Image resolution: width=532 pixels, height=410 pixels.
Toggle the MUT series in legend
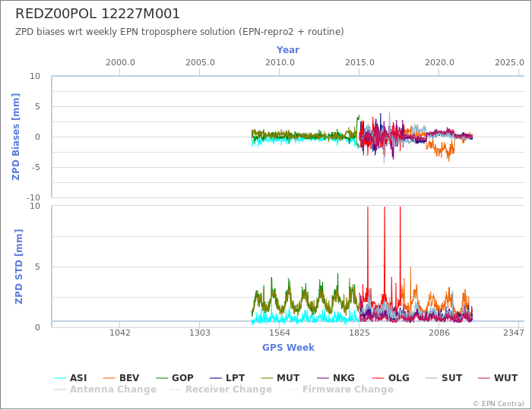(x=280, y=378)
